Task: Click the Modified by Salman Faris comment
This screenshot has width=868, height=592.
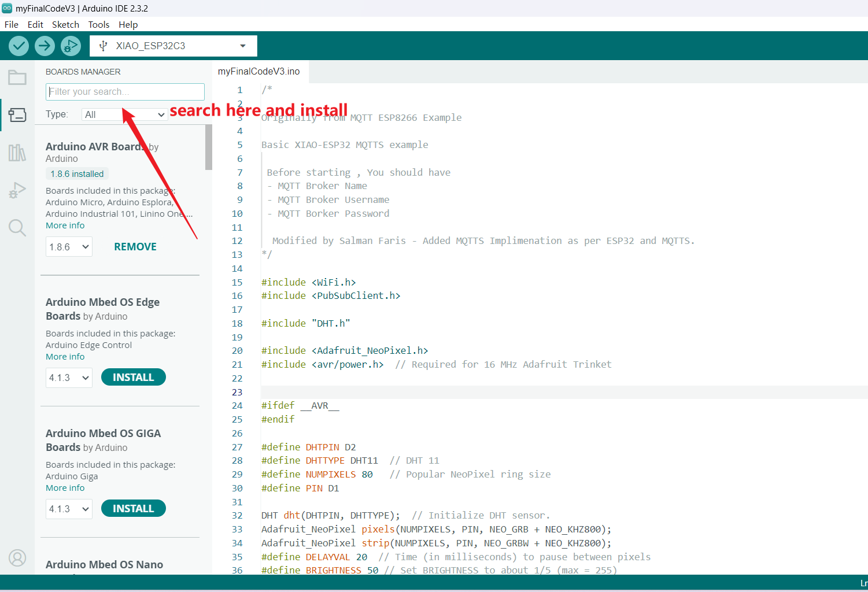Action: (483, 240)
